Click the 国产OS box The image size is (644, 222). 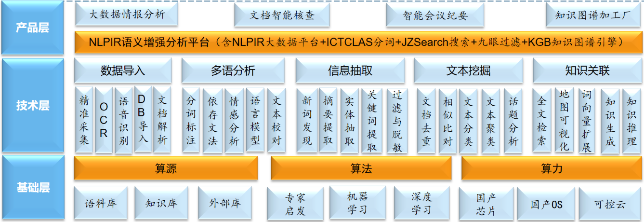(x=546, y=203)
